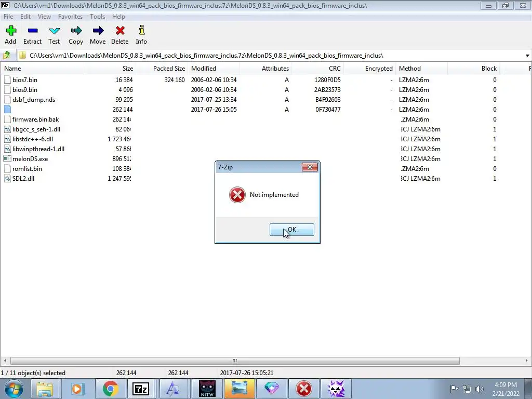Click the Move toolbar icon
Image resolution: width=532 pixels, height=399 pixels.
tap(98, 31)
